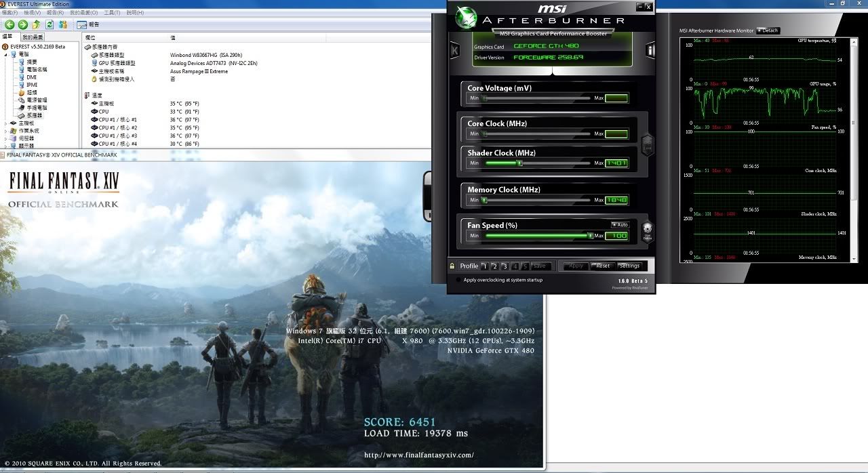Click the Kombustor K icon in Afterburner

(455, 49)
